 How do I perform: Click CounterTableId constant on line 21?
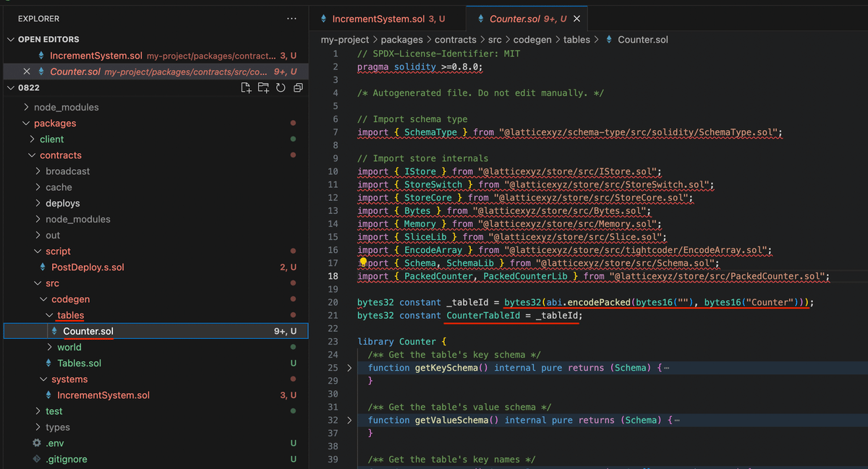tap(482, 315)
